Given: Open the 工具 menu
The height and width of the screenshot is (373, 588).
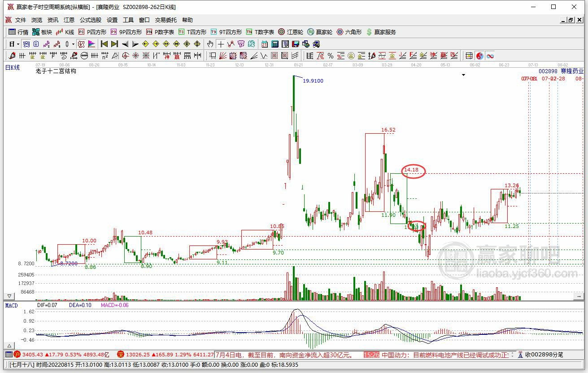Looking at the screenshot, I should pos(128,20).
